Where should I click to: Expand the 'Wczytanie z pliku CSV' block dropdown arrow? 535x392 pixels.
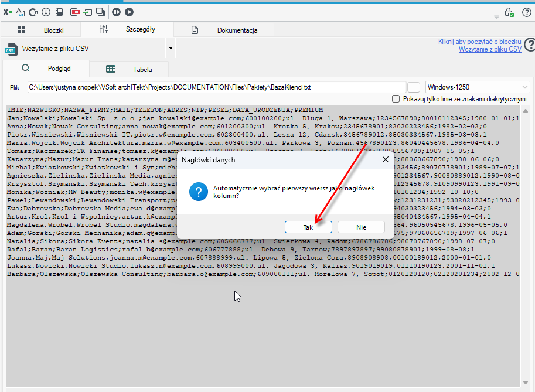pyautogui.click(x=171, y=49)
